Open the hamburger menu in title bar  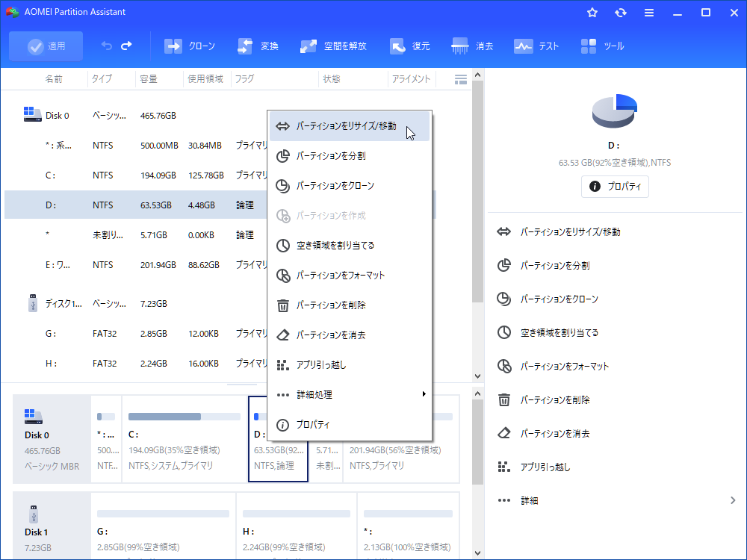pos(649,13)
